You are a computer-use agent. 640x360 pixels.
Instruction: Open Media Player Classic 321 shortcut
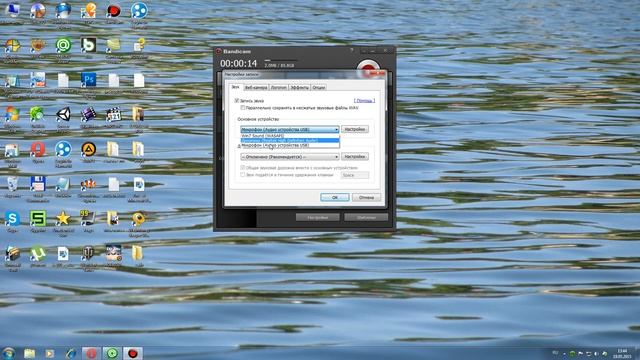point(113,115)
